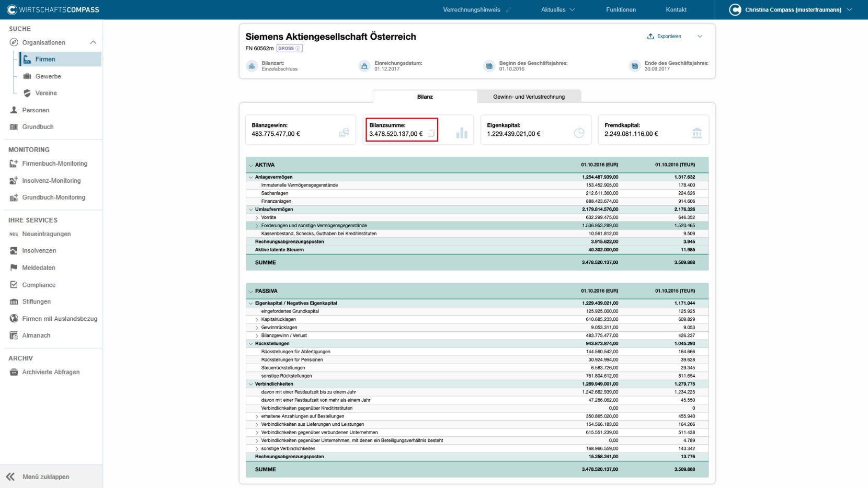Click the Insolvenz-Monitoring icon
This screenshot has width=868, height=488.
pyautogui.click(x=14, y=181)
